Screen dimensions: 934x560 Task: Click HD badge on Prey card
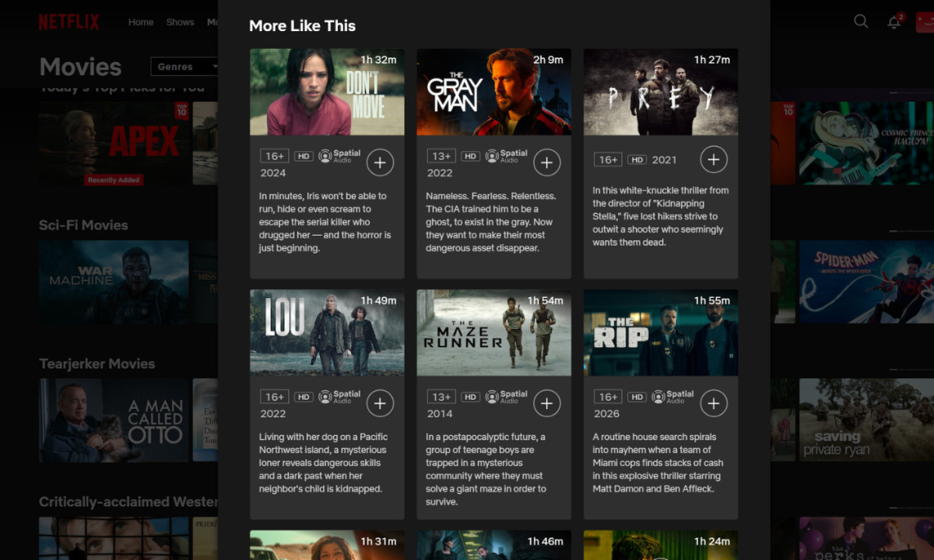coord(637,159)
